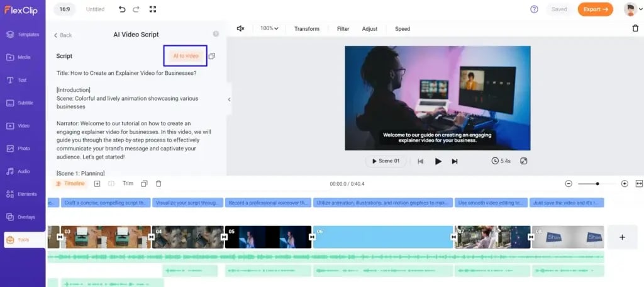This screenshot has height=287, width=644.
Task: Toggle the Timeline view
Action: click(x=70, y=184)
